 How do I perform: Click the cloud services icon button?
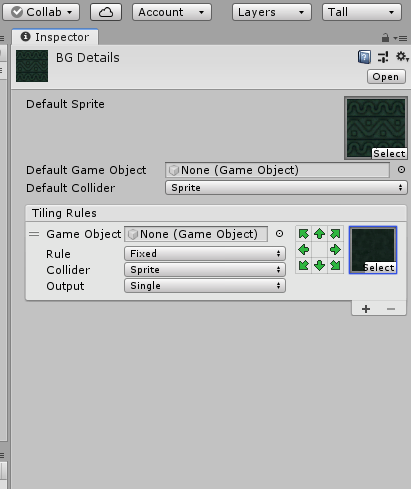pyautogui.click(x=106, y=12)
